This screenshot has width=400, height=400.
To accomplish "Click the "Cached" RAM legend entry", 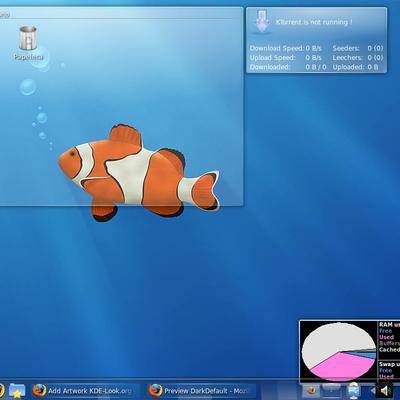I will [389, 350].
